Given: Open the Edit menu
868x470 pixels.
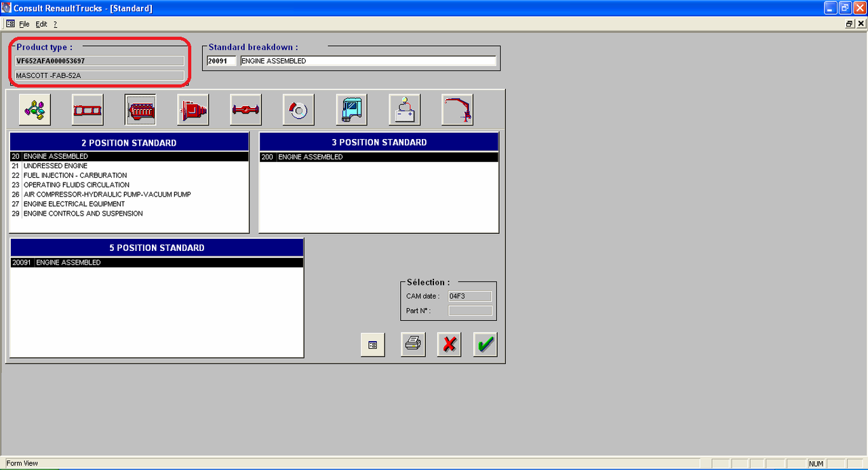Looking at the screenshot, I should point(41,24).
